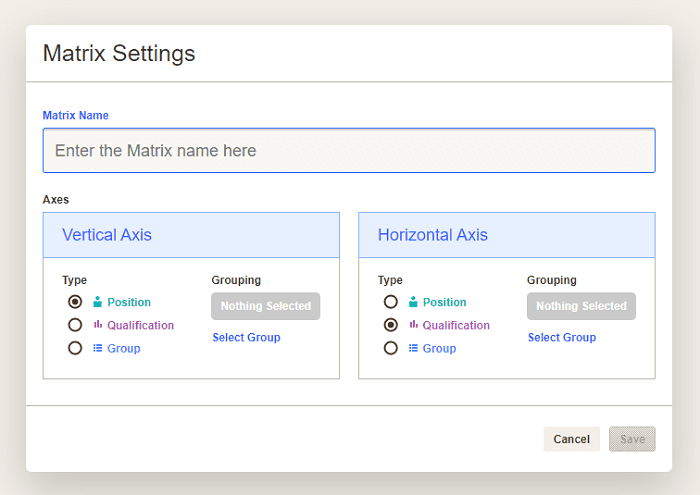Open Horizontal Axis Nothing Selected grouping

point(581,306)
